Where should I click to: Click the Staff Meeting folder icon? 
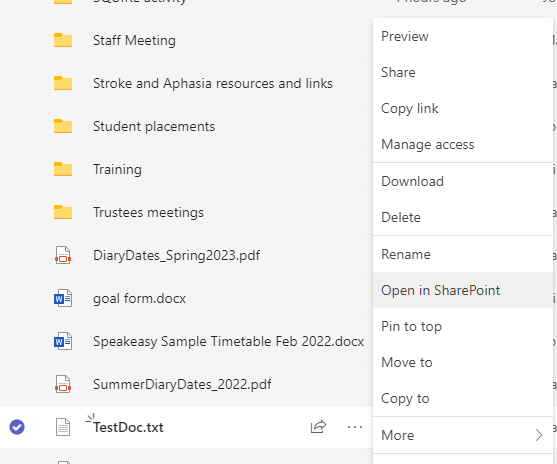click(63, 40)
